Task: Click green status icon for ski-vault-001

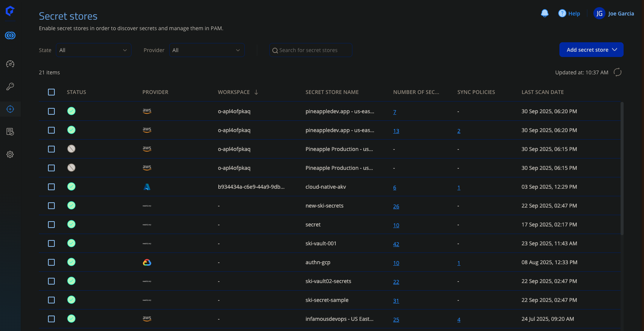Action: click(x=71, y=243)
